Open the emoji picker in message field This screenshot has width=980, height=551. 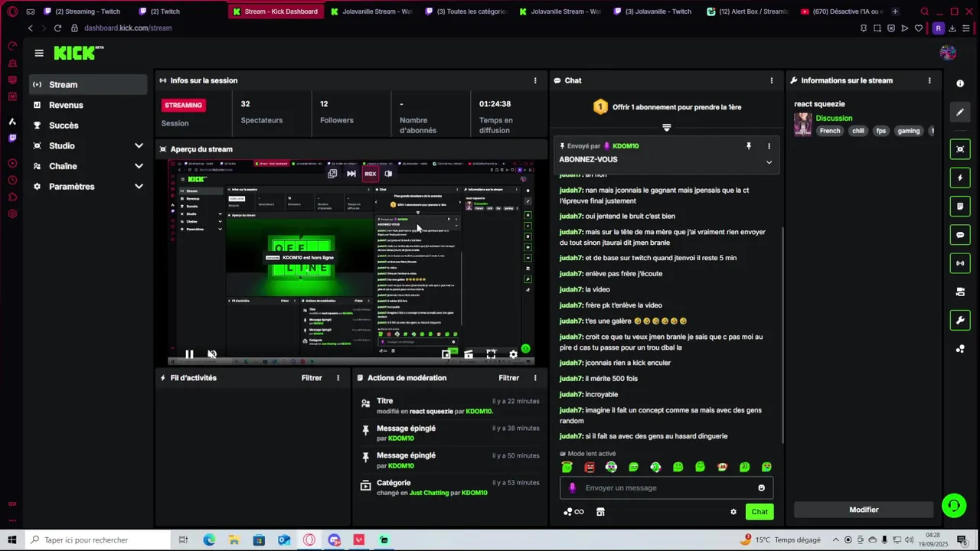tap(761, 488)
